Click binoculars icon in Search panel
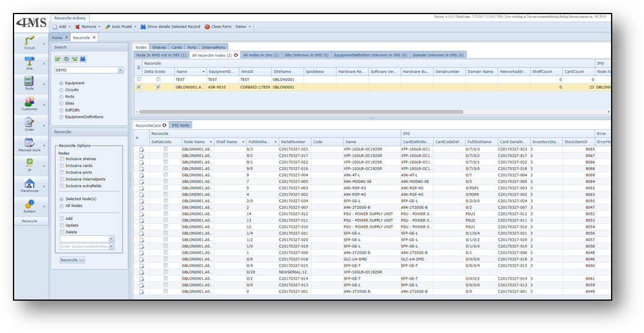 (83, 59)
